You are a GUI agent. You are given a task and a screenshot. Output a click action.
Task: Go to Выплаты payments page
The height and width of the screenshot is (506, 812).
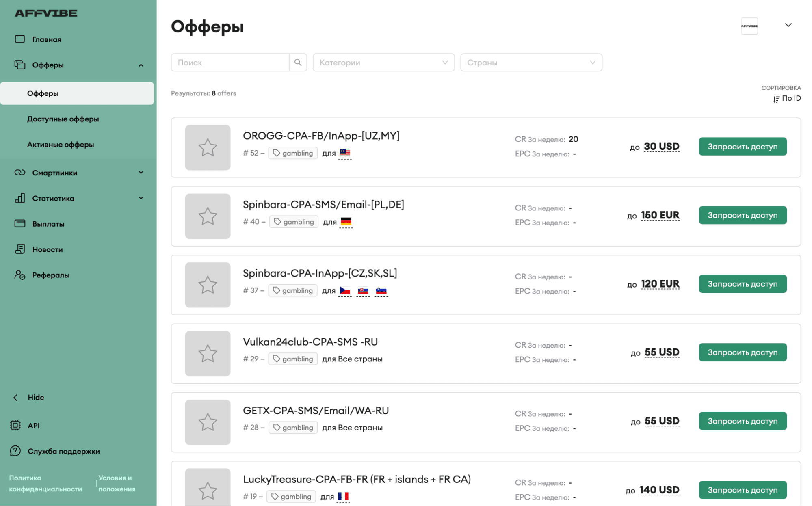(48, 224)
